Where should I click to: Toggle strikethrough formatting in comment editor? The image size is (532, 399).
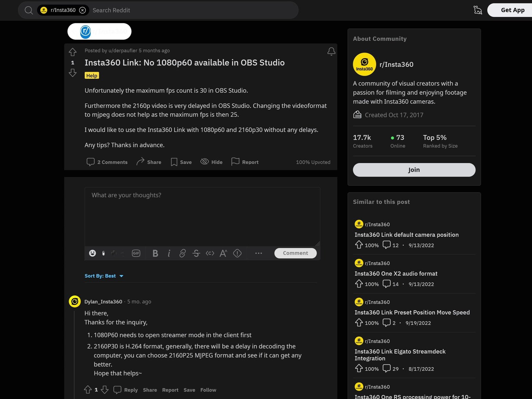[x=196, y=253]
